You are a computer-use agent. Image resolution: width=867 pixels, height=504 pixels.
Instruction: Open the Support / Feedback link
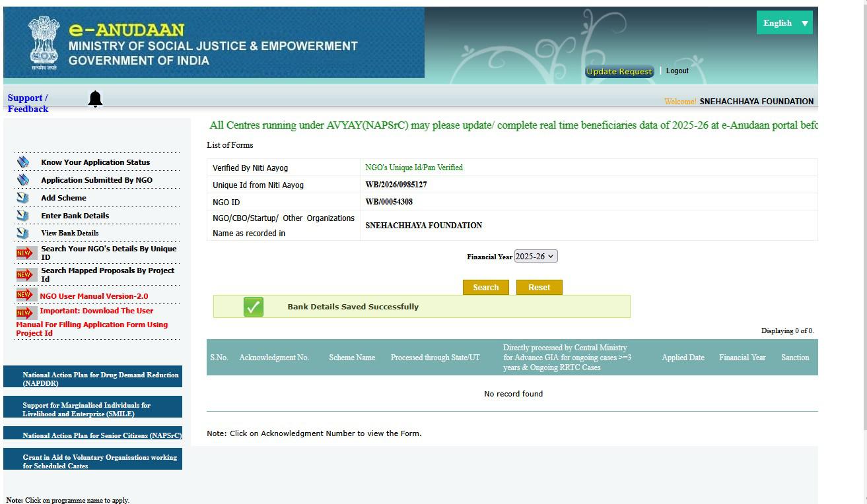point(28,104)
